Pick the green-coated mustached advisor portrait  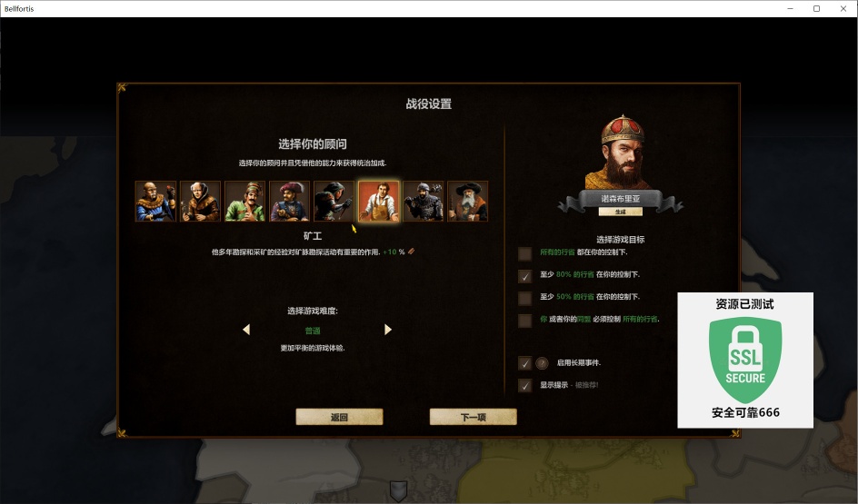pyautogui.click(x=245, y=202)
